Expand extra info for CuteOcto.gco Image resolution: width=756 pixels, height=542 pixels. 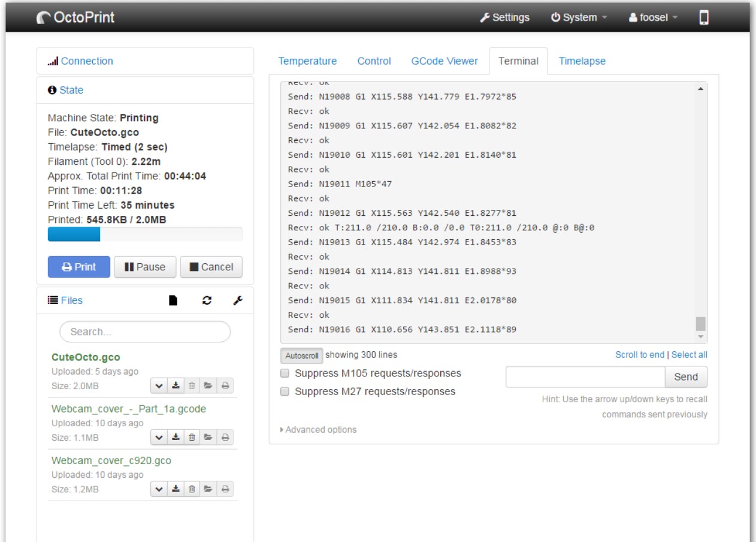[x=158, y=386]
